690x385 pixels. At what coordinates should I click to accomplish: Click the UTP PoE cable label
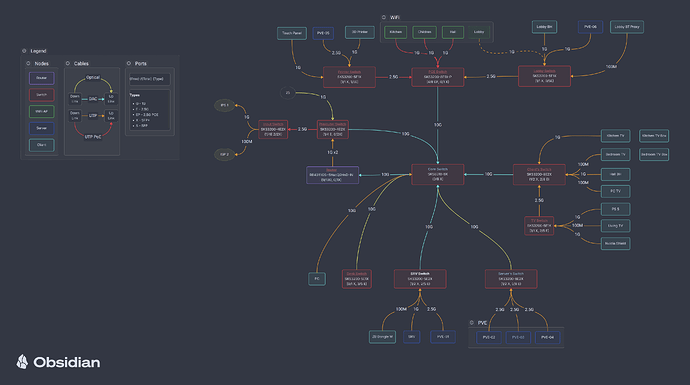coord(93,137)
